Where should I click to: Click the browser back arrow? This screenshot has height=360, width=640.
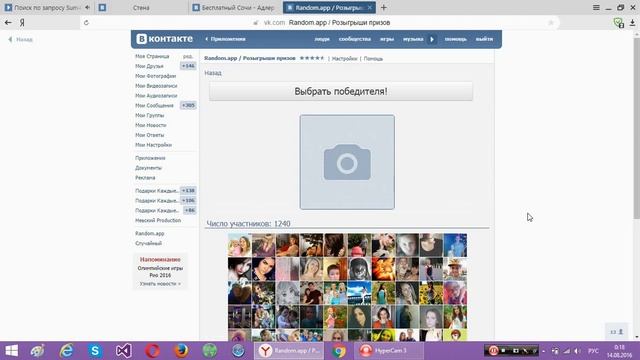tap(8, 22)
